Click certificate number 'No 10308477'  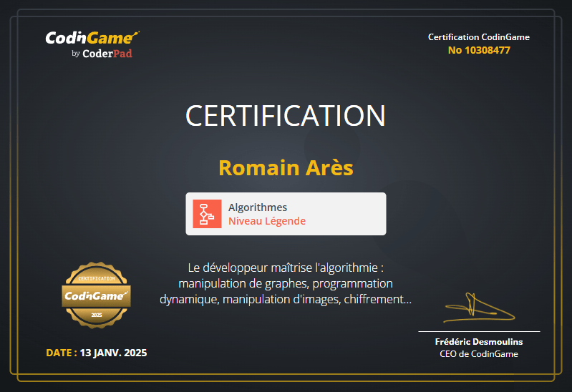tap(479, 50)
